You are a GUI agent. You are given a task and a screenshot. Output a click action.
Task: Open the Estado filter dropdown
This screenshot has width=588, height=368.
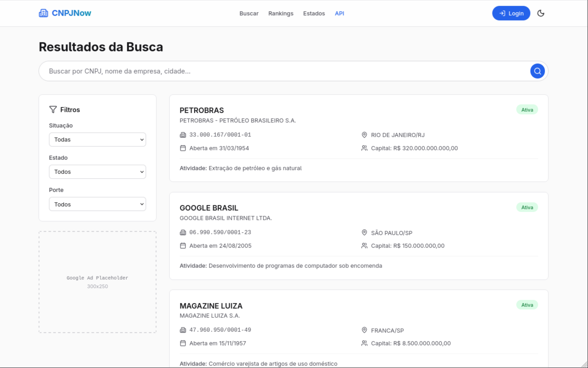pyautogui.click(x=97, y=172)
